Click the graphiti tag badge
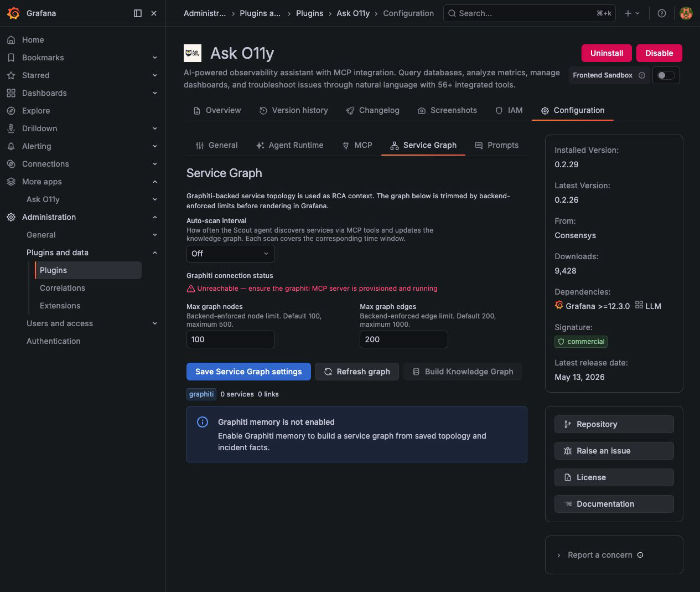This screenshot has height=592, width=700. pos(201,394)
